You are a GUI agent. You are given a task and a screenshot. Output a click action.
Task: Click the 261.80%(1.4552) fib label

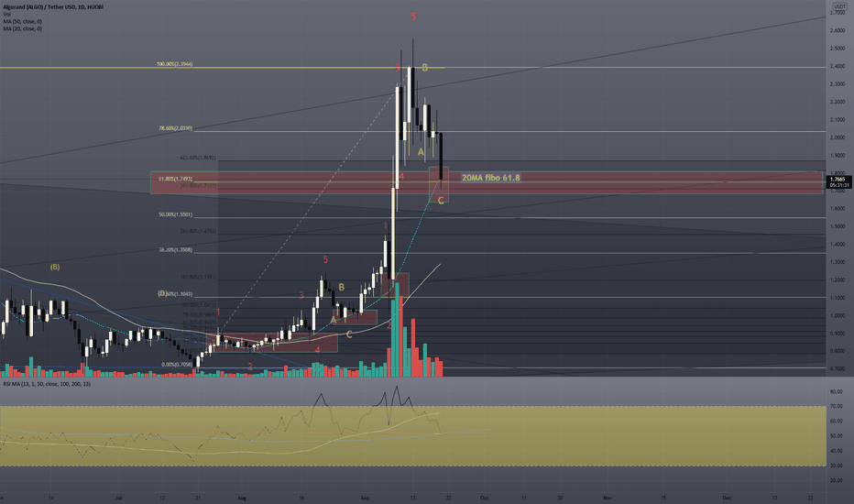point(198,232)
